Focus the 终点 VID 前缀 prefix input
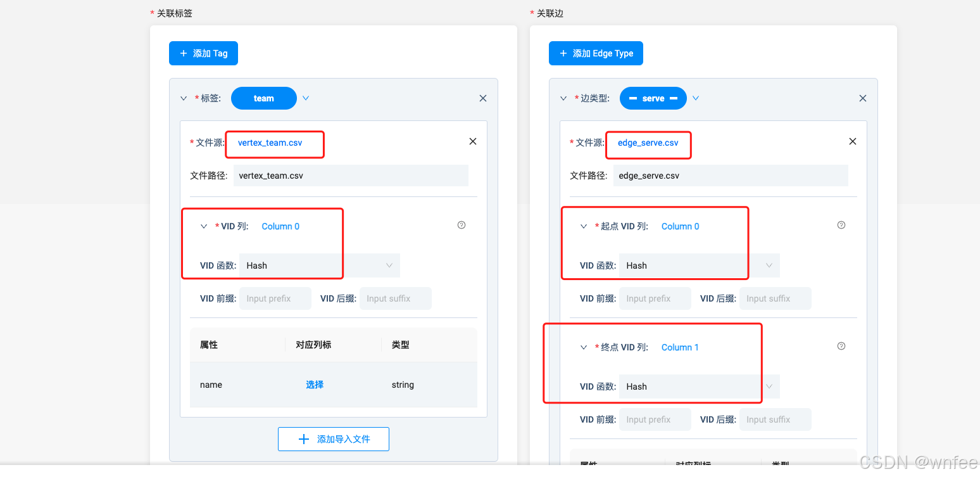This screenshot has width=980, height=479. [x=655, y=419]
